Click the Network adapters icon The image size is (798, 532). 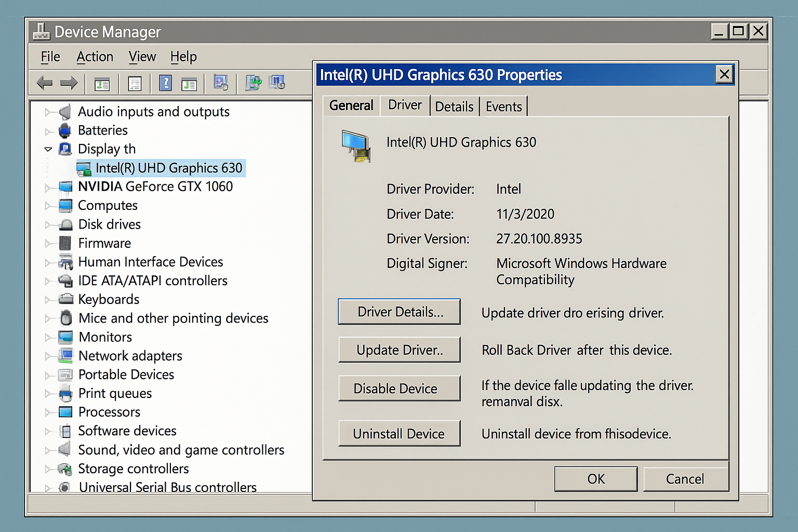click(x=65, y=356)
